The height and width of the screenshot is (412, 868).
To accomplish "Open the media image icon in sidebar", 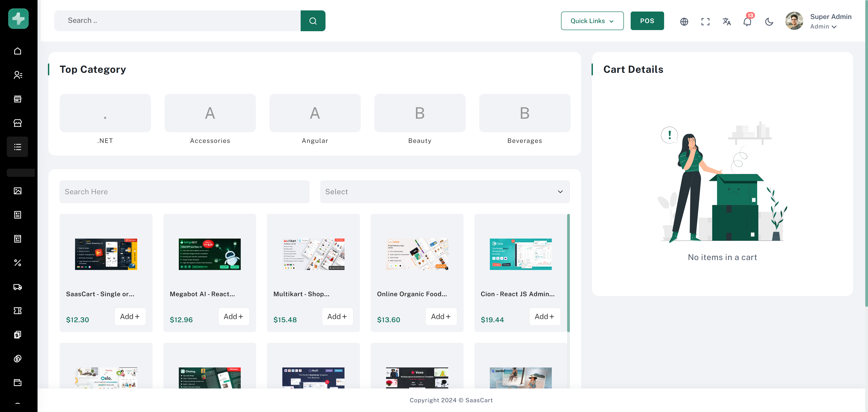I will pos(18,191).
